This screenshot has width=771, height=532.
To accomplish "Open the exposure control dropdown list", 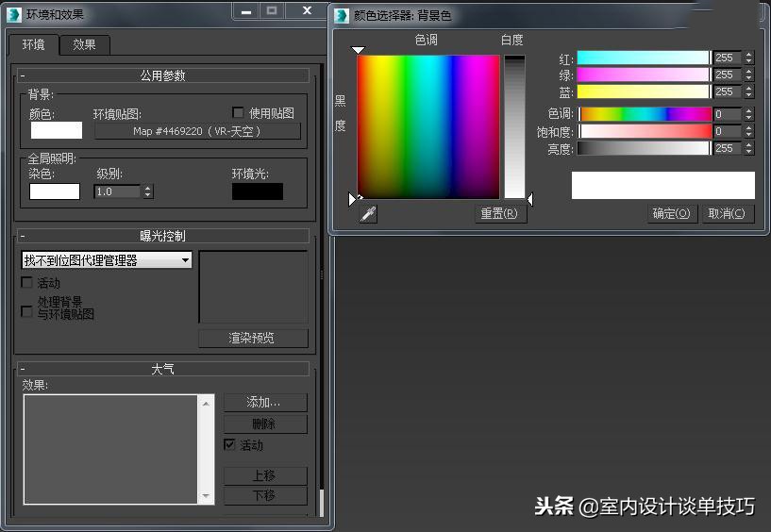I will tap(107, 260).
